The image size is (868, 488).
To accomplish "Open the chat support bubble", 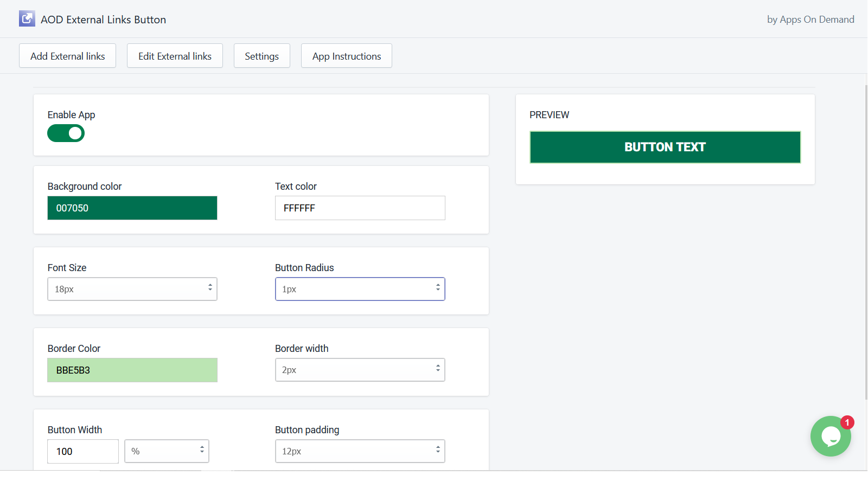I will click(x=831, y=436).
